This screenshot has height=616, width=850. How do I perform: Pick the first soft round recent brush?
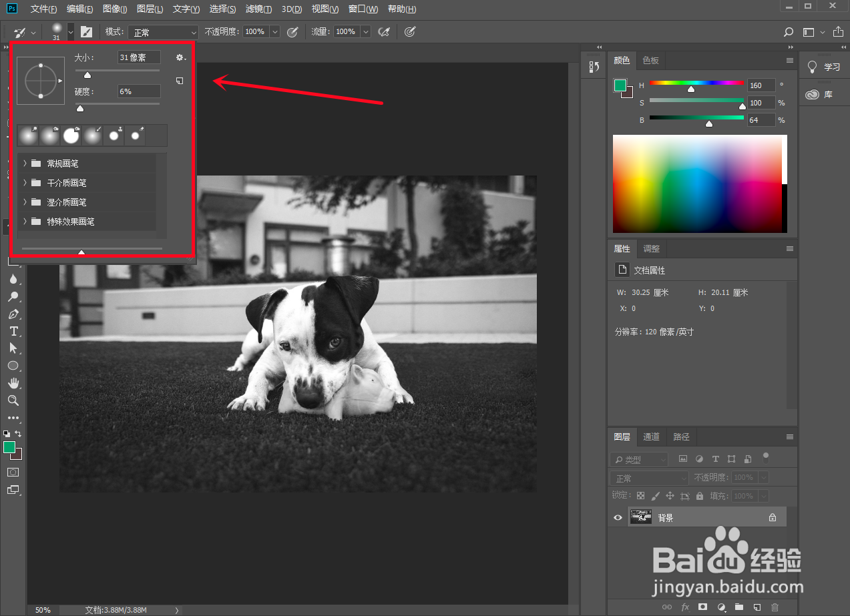28,135
